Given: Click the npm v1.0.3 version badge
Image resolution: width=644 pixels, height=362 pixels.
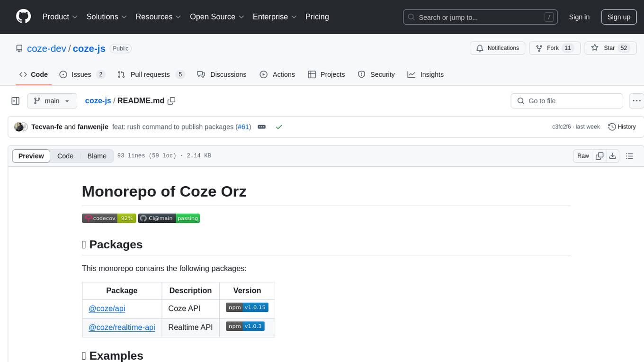Looking at the screenshot, I should [245, 326].
